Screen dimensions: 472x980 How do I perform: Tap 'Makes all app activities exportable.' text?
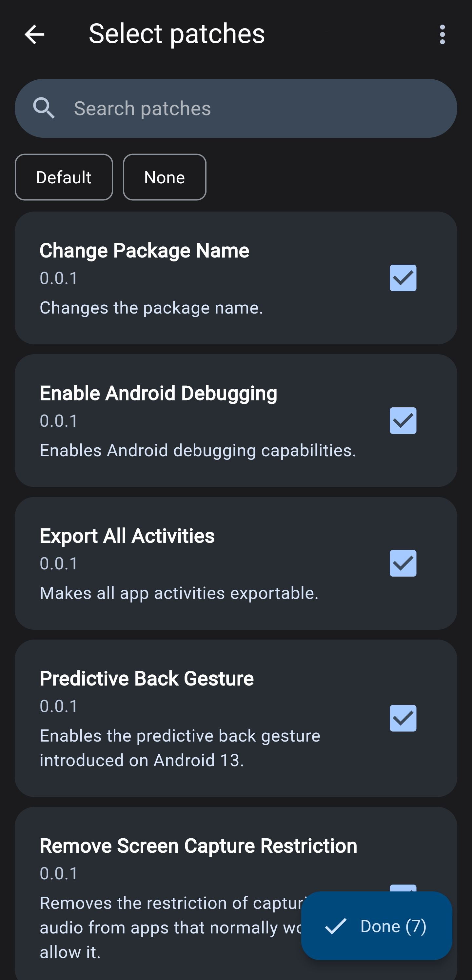(x=179, y=593)
